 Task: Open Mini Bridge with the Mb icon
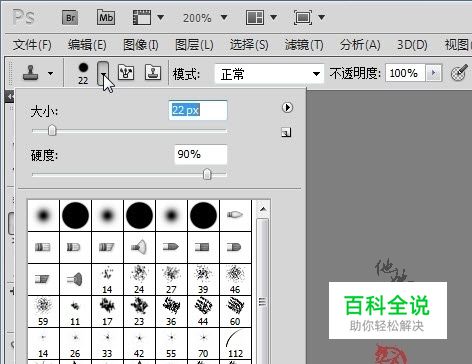coord(106,17)
